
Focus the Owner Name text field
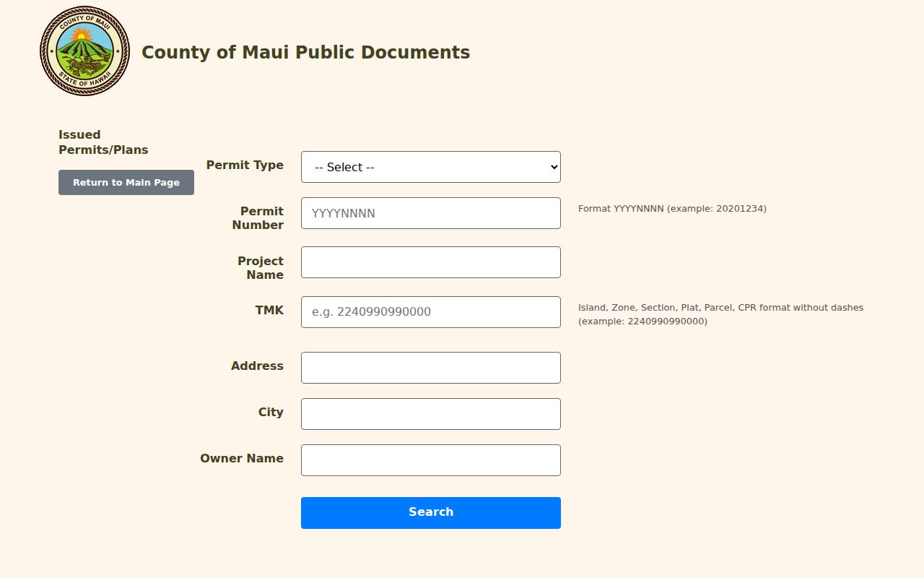pyautogui.click(x=431, y=460)
